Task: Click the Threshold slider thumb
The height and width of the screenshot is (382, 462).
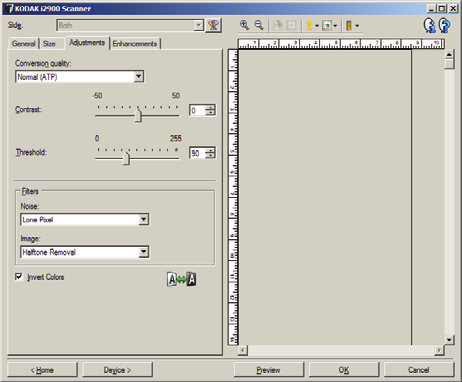Action: pyautogui.click(x=126, y=158)
